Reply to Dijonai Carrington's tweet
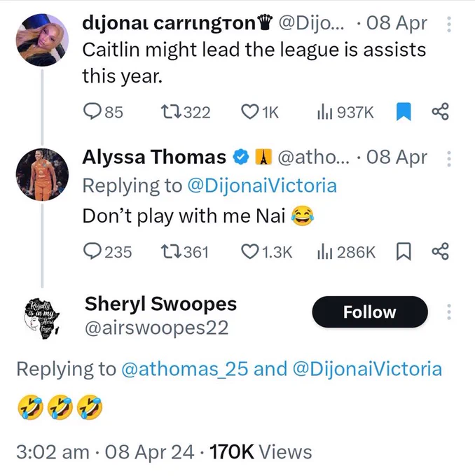The height and width of the screenshot is (476, 475). pos(103,112)
